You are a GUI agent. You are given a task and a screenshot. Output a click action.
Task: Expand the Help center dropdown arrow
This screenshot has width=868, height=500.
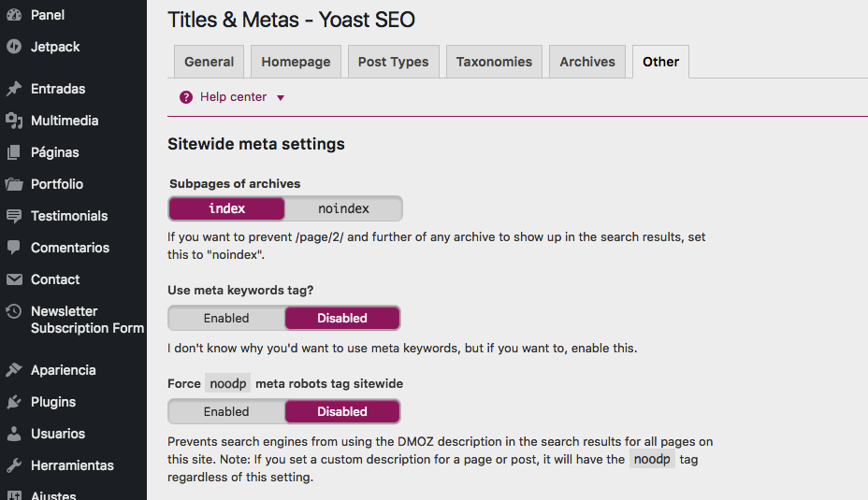pyautogui.click(x=281, y=98)
